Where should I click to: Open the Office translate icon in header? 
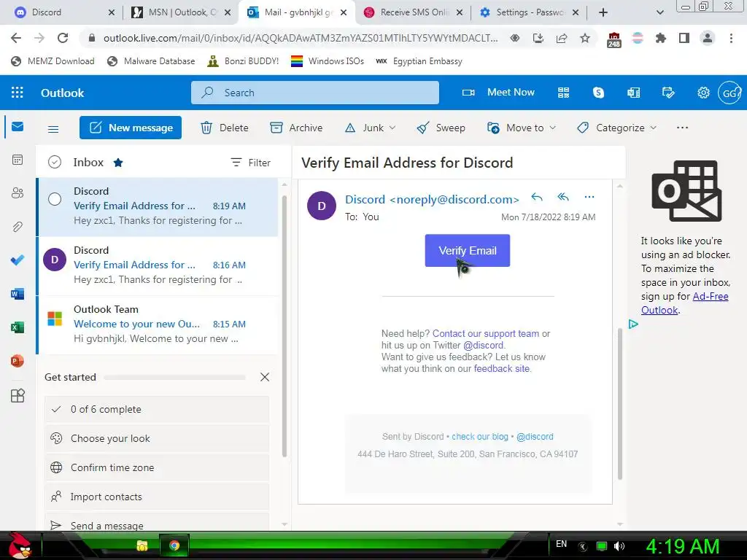tap(634, 93)
